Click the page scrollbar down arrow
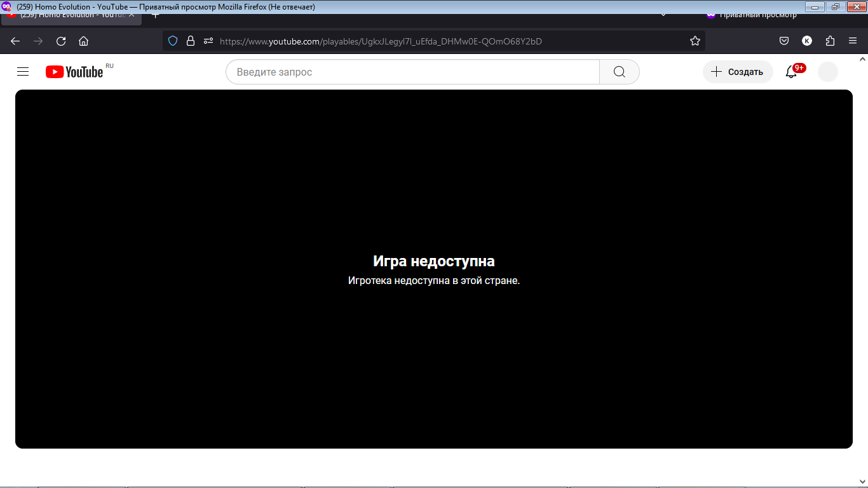 click(x=862, y=482)
